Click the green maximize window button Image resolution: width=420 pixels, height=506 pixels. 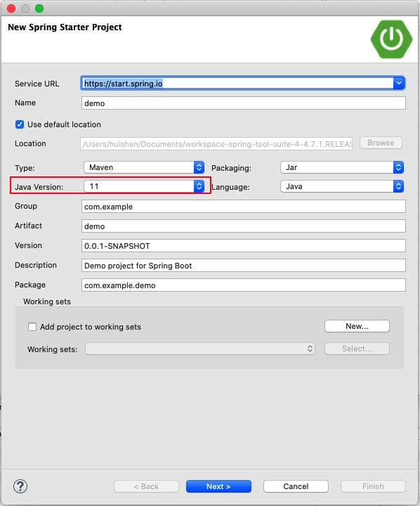[x=39, y=8]
